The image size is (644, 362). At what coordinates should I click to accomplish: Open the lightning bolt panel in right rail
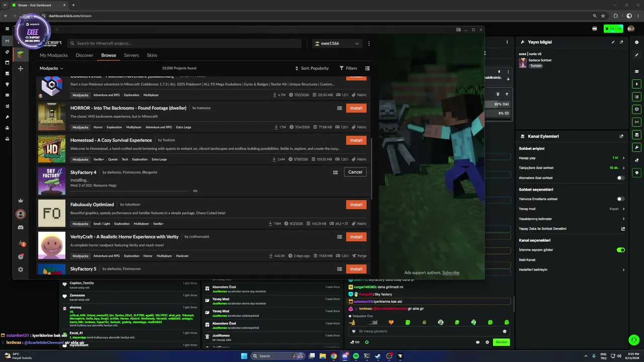click(x=637, y=84)
